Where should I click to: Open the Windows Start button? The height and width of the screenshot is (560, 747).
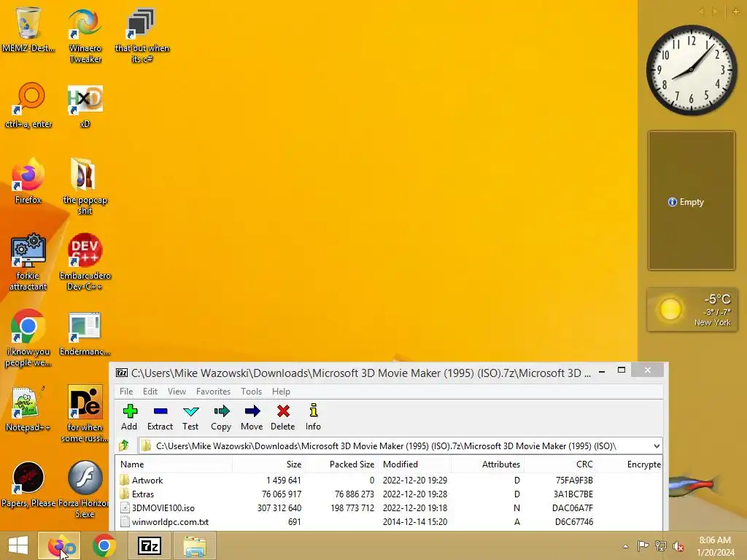pos(18,545)
